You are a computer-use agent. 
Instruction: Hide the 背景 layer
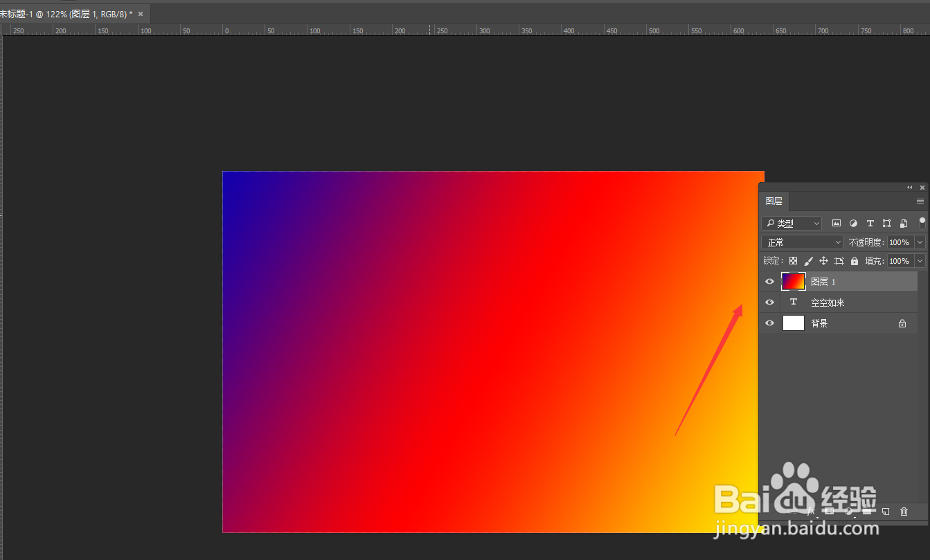tap(769, 323)
